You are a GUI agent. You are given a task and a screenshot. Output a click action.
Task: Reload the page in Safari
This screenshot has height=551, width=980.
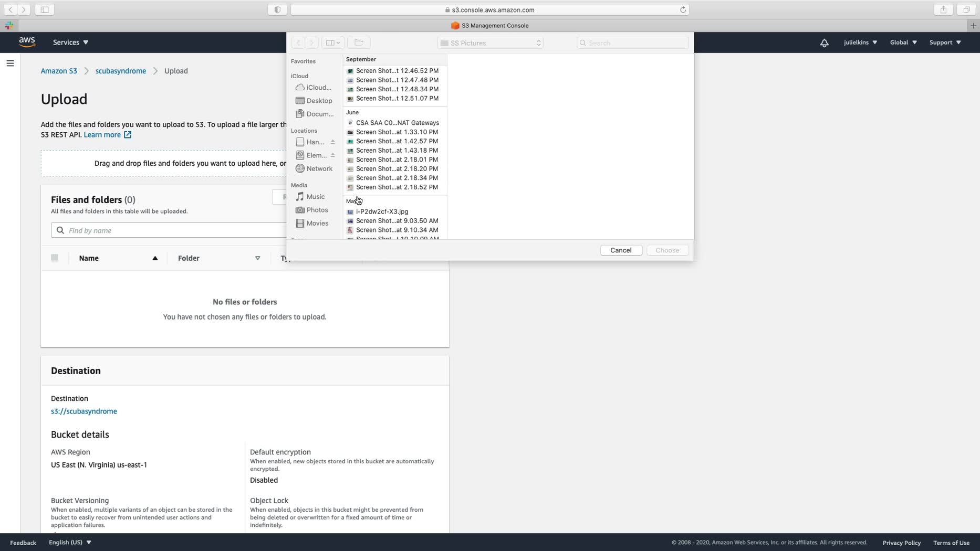tap(683, 9)
